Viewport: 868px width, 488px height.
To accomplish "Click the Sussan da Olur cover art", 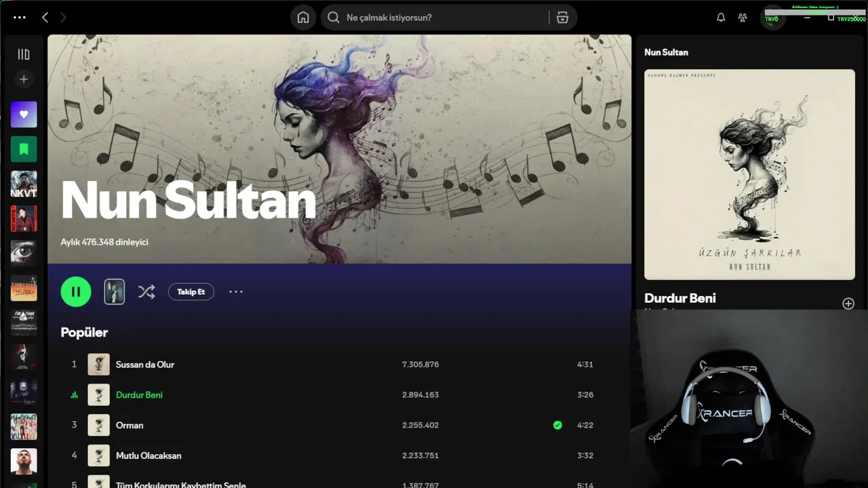I will pos(98,364).
